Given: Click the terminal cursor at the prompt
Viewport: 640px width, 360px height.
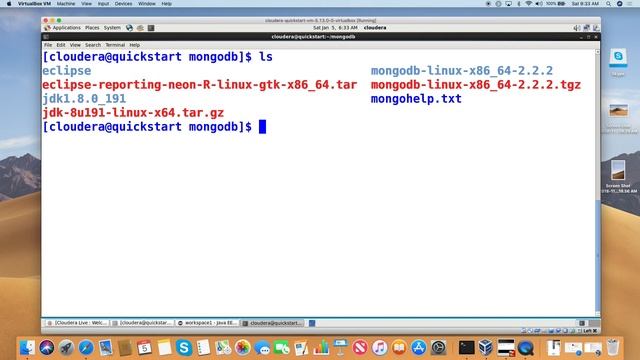Looking at the screenshot, I should pos(262,127).
